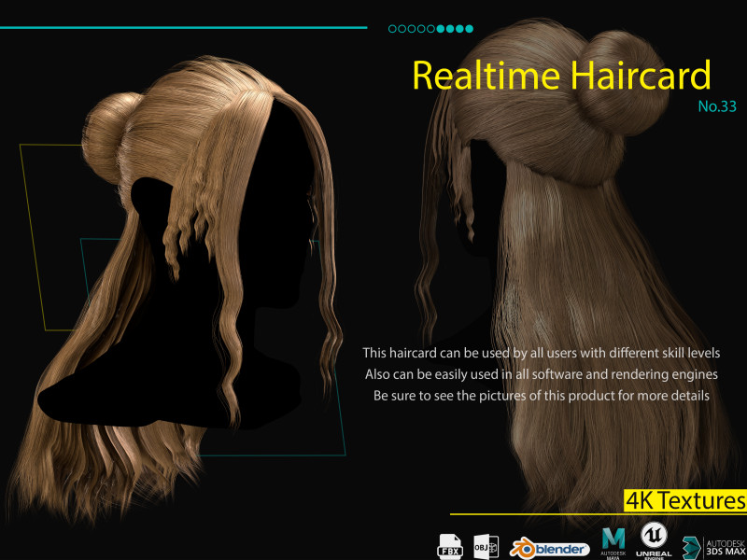Screen dimensions: 747x560
Task: Click the Blender logo
Action: [549, 548]
